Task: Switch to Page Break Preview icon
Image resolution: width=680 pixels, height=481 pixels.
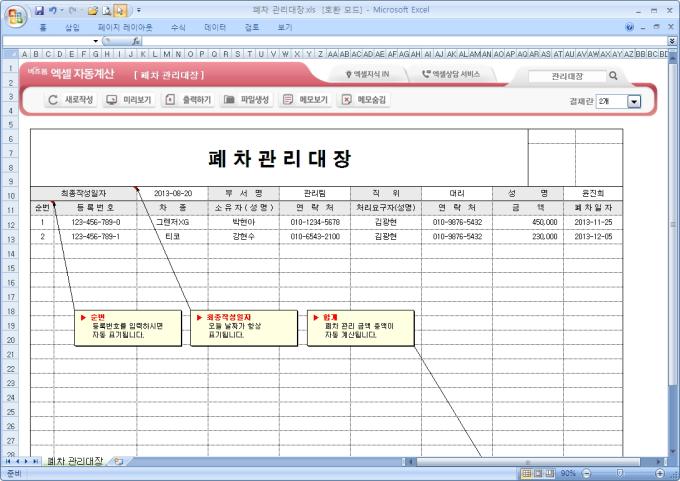Action: (x=549, y=473)
